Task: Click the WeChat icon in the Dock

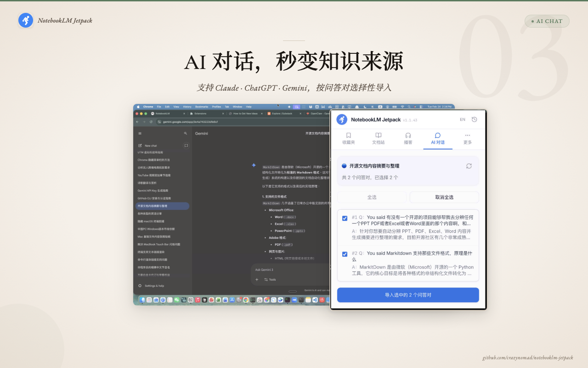Action: click(x=177, y=300)
